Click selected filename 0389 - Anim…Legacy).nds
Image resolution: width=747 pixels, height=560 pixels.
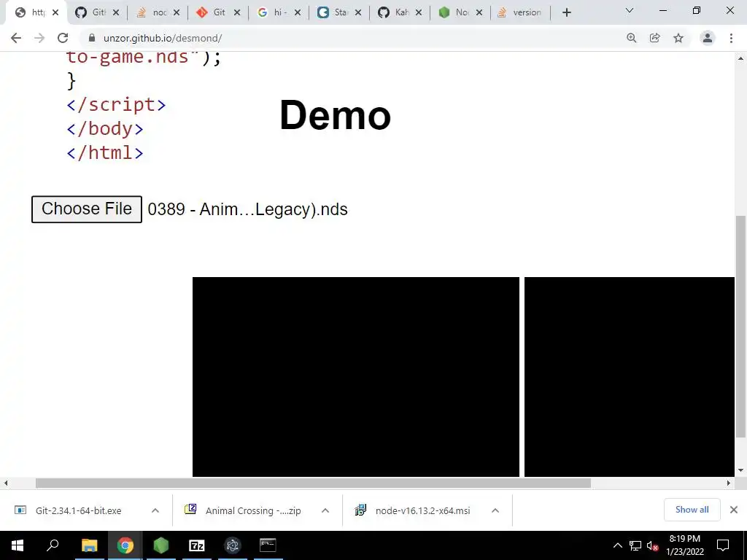pyautogui.click(x=248, y=209)
